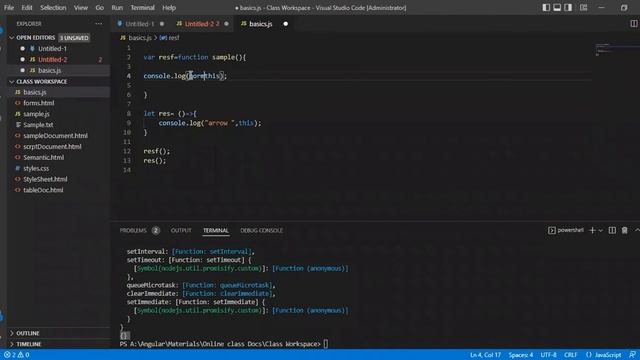Image resolution: width=640 pixels, height=360 pixels.
Task: Collapse the Class Workspace folder section
Action: coord(11,82)
